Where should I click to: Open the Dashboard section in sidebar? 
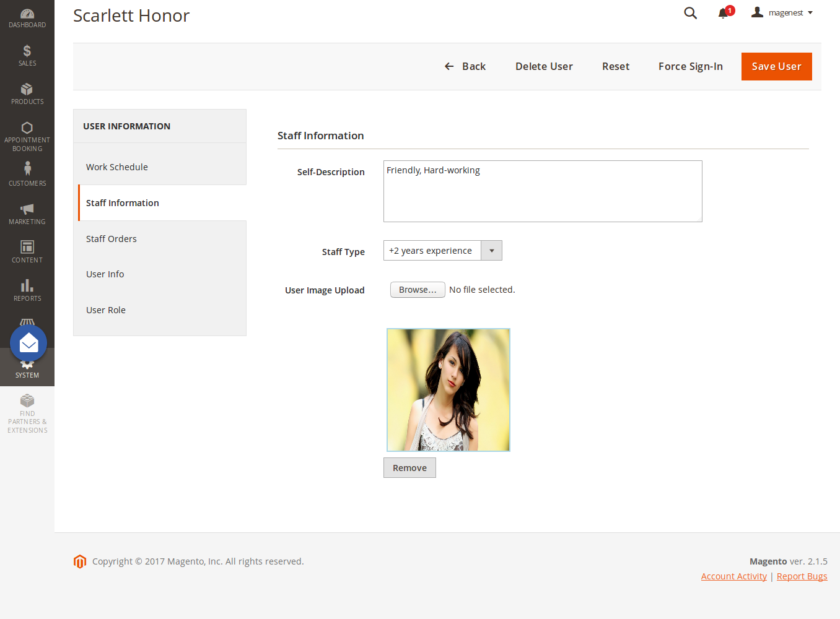pos(27,18)
